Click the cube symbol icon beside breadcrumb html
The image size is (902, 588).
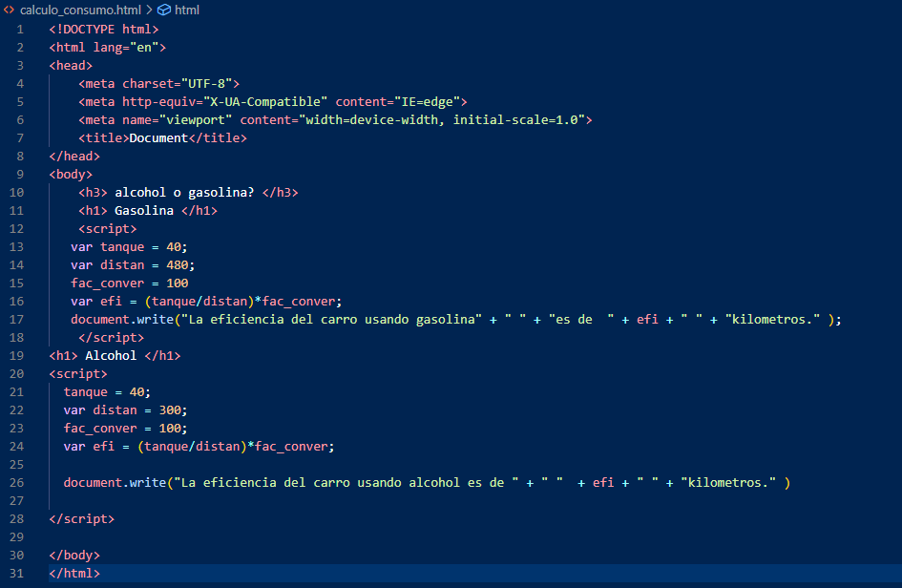(164, 10)
